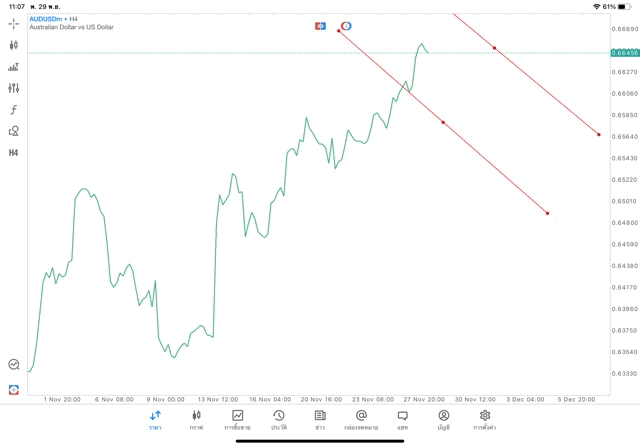Switch to the ราคา (Quotes) tab
This screenshot has height=447, width=640.
click(155, 420)
